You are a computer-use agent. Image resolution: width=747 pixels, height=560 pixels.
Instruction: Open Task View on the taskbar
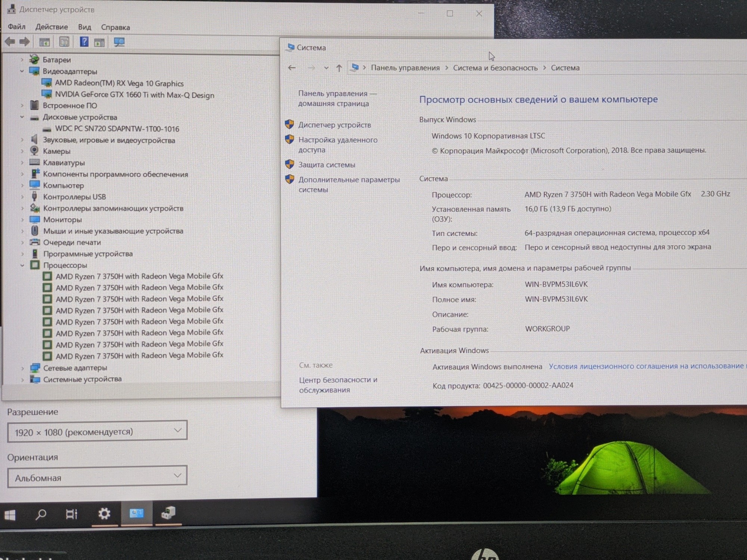tap(71, 514)
